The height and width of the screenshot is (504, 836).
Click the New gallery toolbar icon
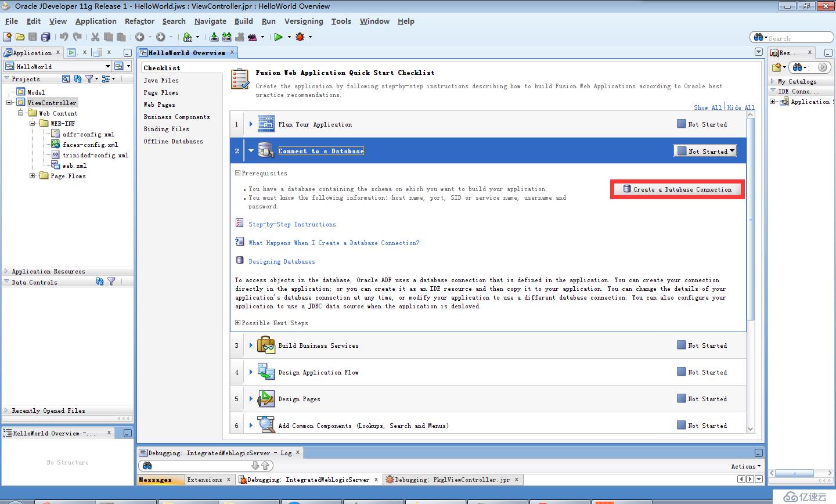click(8, 37)
